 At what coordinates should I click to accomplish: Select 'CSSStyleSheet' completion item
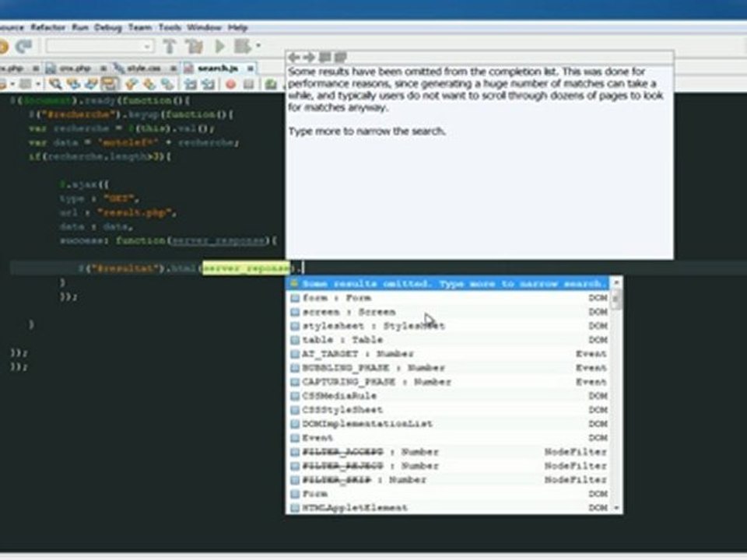[x=448, y=410]
